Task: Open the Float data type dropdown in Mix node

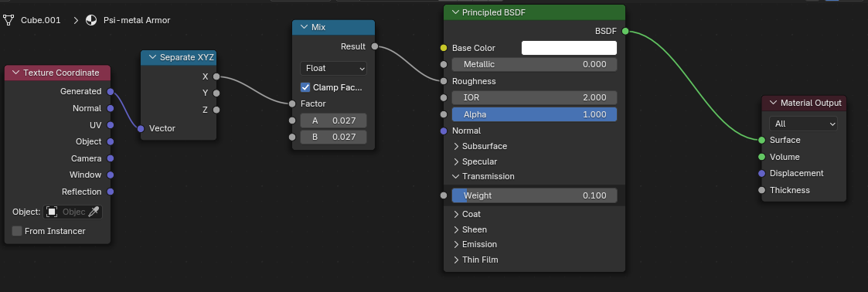Action: click(333, 68)
